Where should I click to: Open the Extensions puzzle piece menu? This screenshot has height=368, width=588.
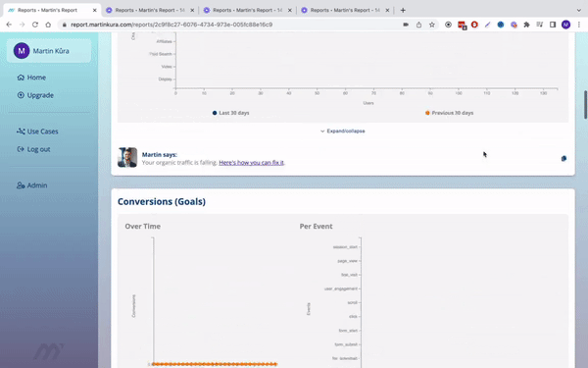point(527,25)
